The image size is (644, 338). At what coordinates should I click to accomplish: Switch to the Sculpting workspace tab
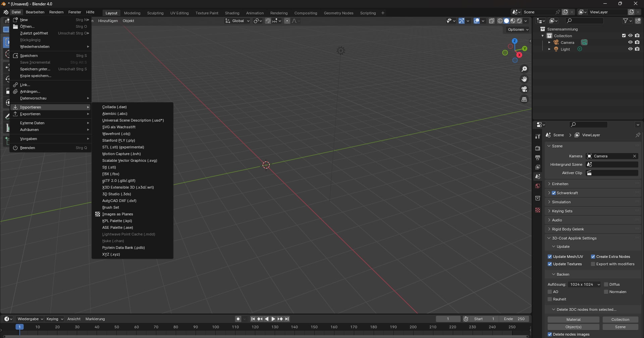pyautogui.click(x=155, y=13)
